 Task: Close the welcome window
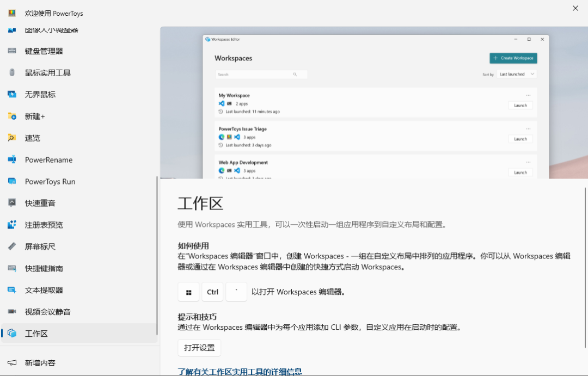[x=575, y=8]
